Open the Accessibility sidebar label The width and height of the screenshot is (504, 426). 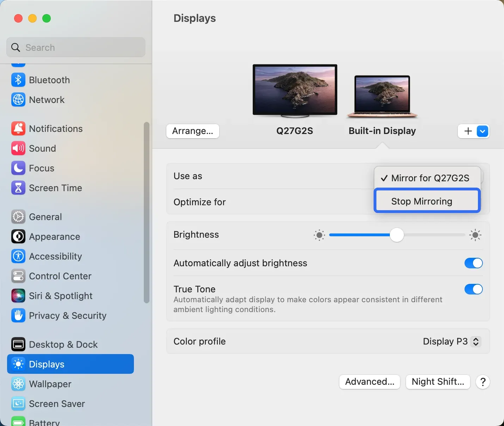[55, 256]
